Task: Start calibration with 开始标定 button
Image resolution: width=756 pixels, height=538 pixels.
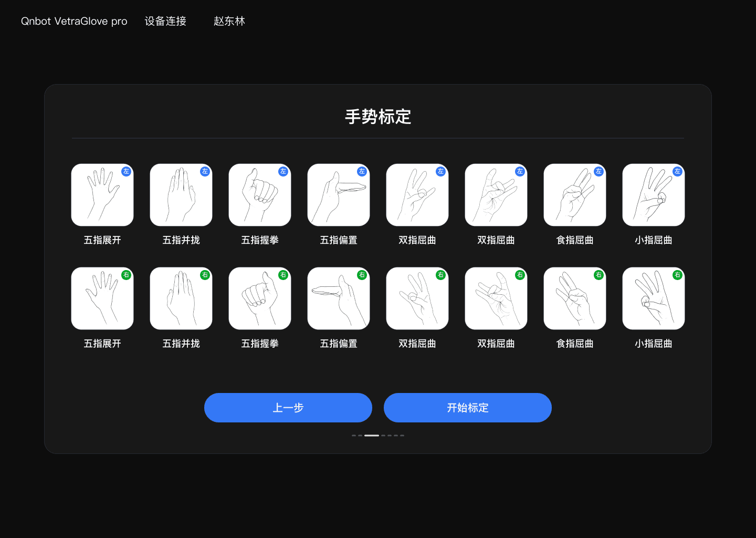Action: pyautogui.click(x=468, y=408)
